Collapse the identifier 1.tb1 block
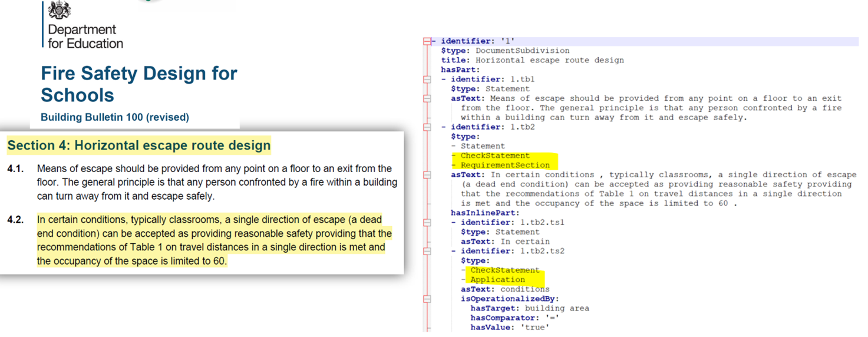Screen dimensions: 868x337 427,79
